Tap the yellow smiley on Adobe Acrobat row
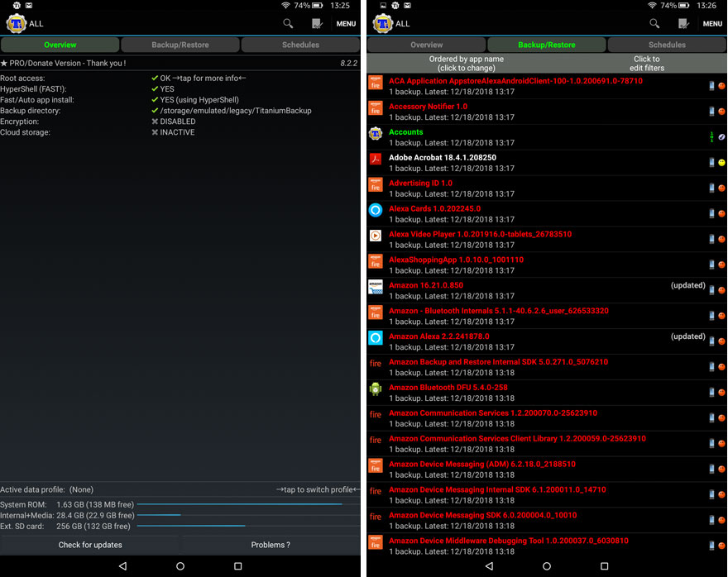 pos(721,162)
